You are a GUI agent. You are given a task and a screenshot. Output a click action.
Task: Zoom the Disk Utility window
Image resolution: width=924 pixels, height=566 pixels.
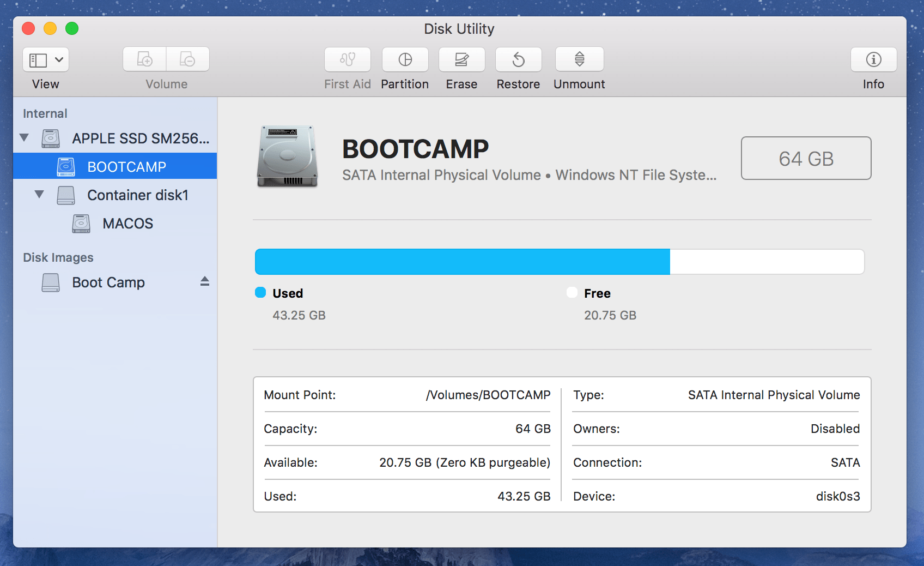[x=72, y=28]
